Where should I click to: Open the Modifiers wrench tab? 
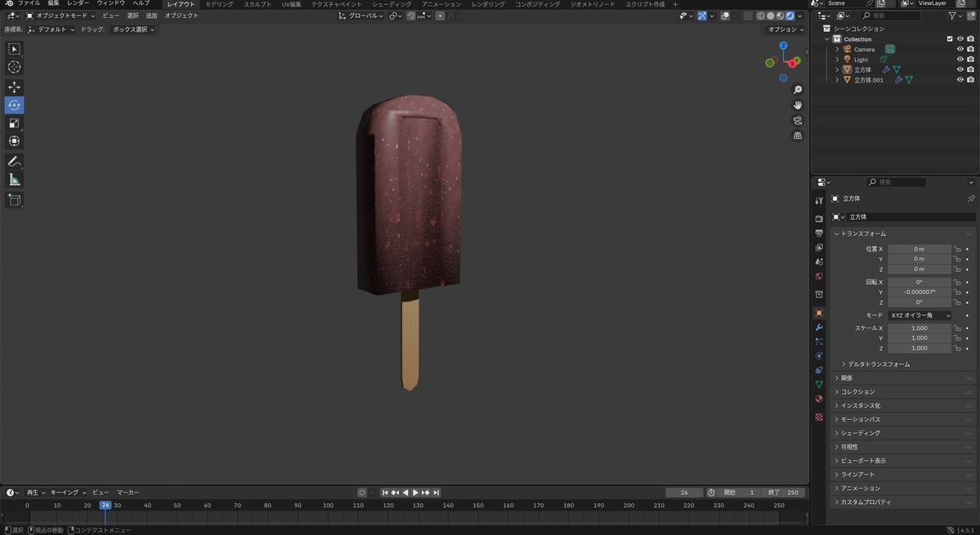(819, 327)
